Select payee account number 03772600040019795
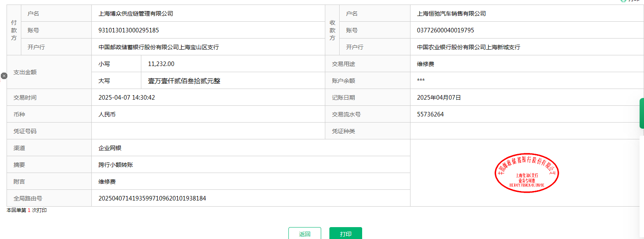The width and height of the screenshot is (644, 239). (x=445, y=30)
